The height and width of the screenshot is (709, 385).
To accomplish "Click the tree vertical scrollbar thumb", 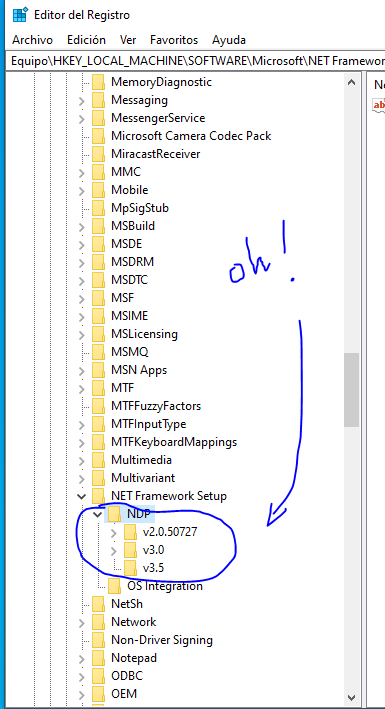I will pos(351,390).
